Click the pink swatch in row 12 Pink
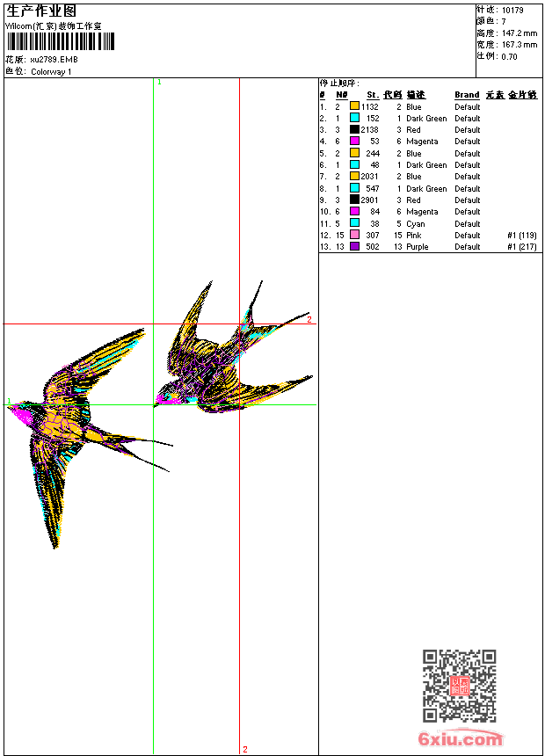Image resolution: width=545 pixels, height=756 pixels. point(354,235)
